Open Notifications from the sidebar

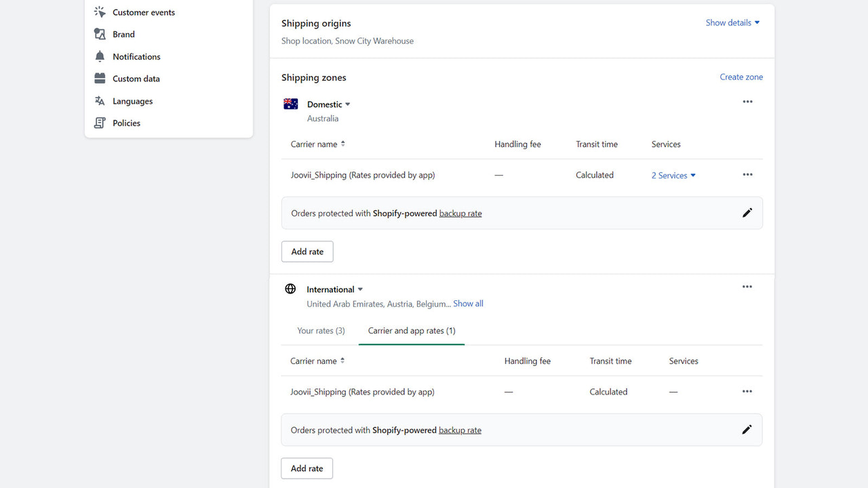(x=99, y=56)
